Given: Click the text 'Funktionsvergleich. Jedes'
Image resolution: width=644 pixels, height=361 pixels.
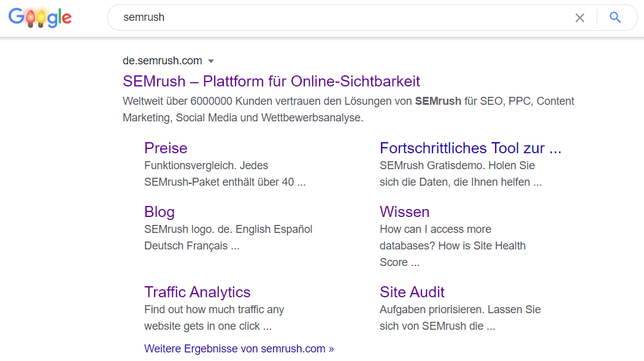Looking at the screenshot, I should [206, 165].
